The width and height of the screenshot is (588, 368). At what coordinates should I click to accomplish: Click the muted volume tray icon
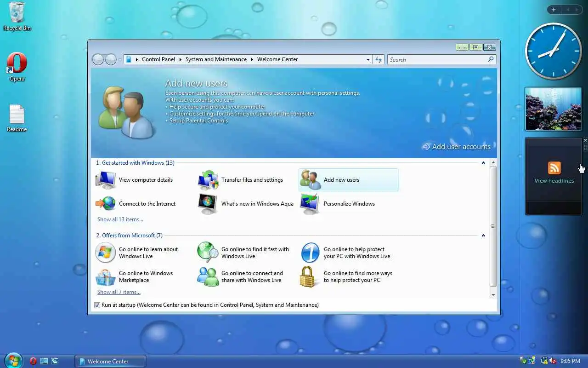[x=553, y=361]
